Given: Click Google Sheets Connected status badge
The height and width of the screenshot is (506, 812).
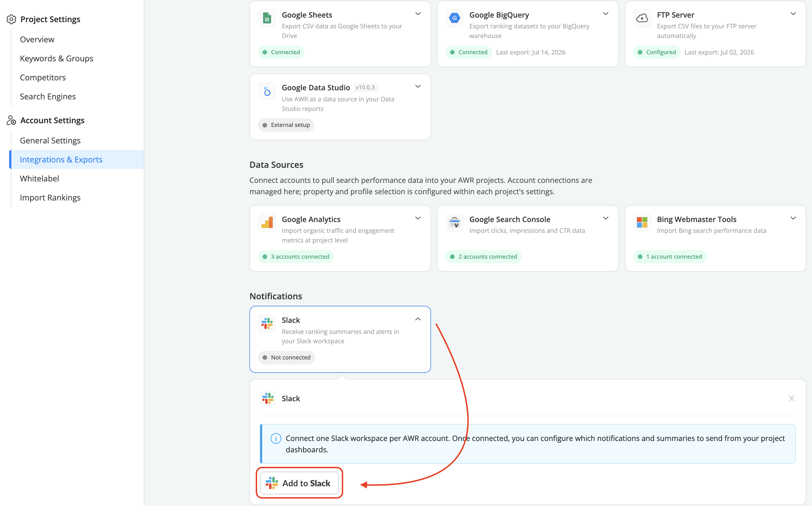Looking at the screenshot, I should pos(281,52).
